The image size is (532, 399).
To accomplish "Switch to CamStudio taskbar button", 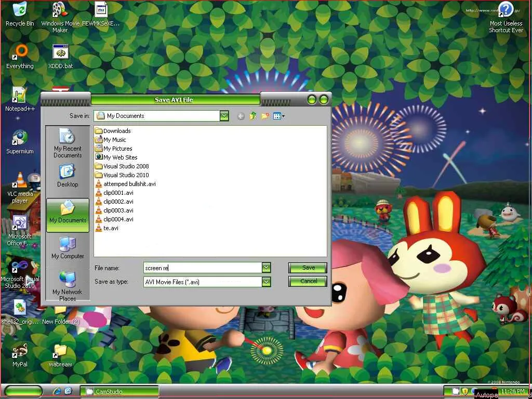I will coord(119,391).
